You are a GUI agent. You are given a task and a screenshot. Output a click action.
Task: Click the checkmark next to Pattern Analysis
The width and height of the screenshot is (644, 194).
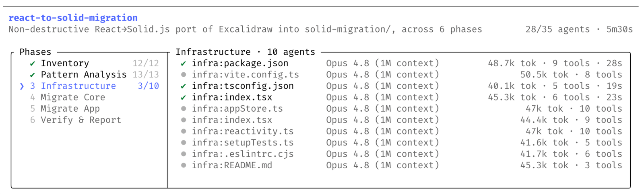pos(33,75)
